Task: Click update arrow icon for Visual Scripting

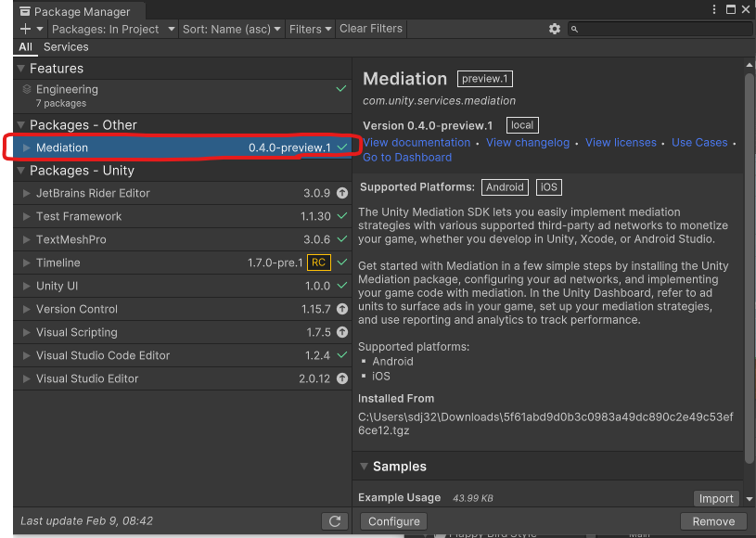Action: pyautogui.click(x=342, y=332)
